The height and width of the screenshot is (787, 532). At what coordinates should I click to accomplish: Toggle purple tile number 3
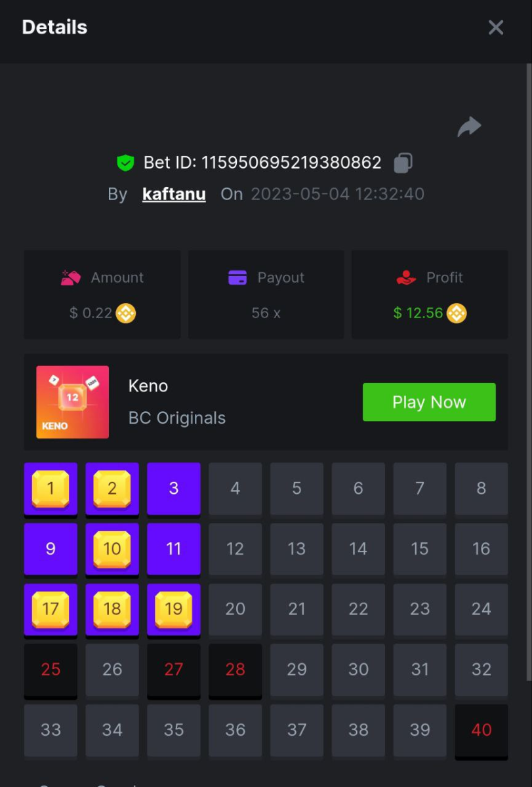point(174,489)
